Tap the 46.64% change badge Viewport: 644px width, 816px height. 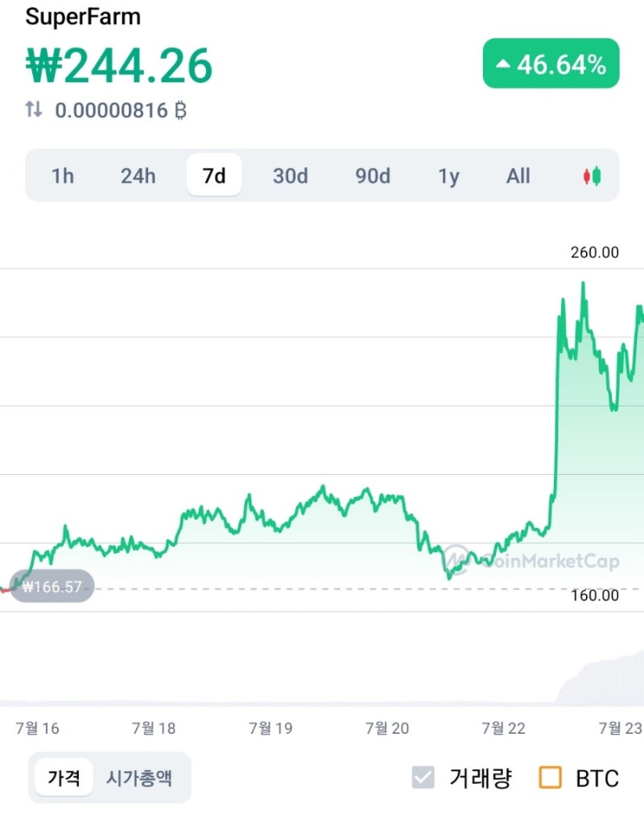tap(551, 64)
